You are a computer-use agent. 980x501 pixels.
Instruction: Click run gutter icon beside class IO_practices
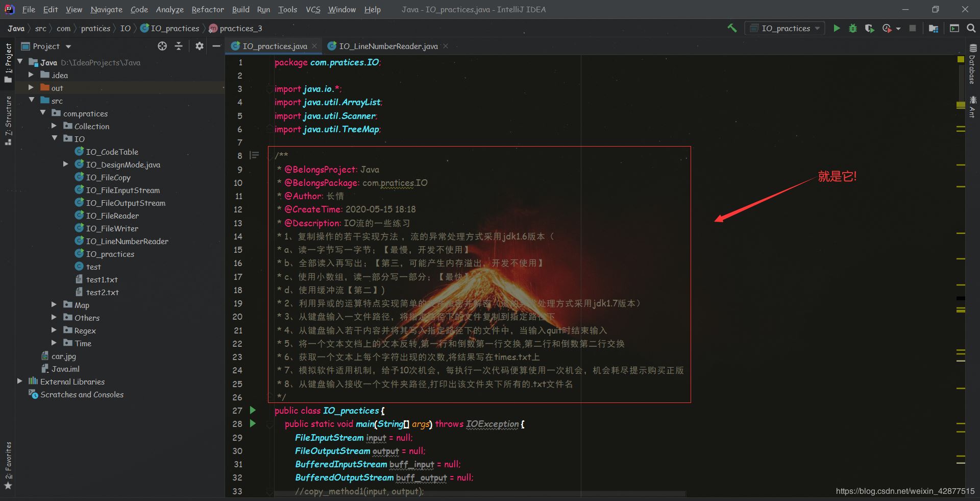point(253,410)
